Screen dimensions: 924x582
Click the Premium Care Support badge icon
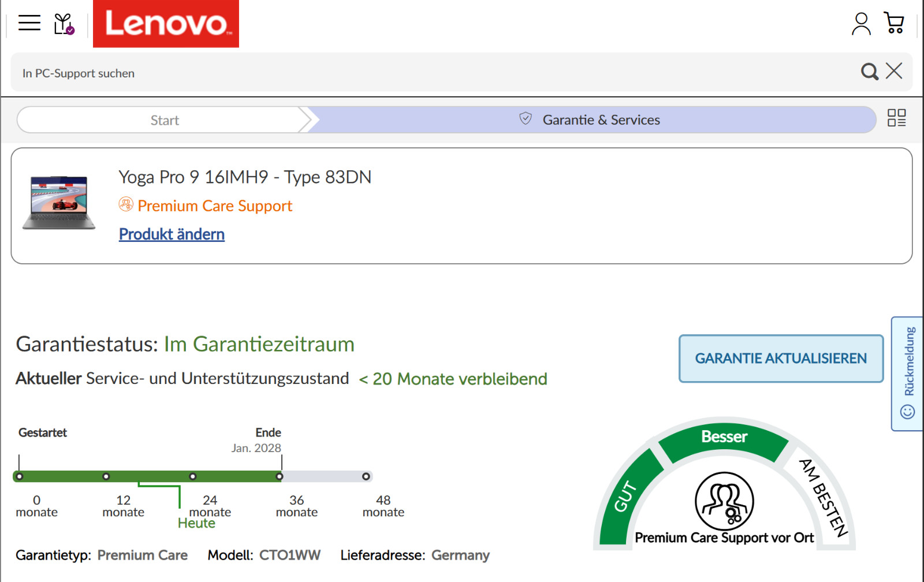(x=126, y=204)
